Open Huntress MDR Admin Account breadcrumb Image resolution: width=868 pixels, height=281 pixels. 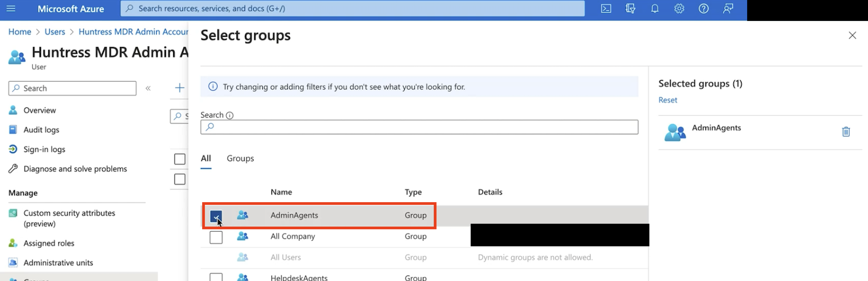[133, 32]
